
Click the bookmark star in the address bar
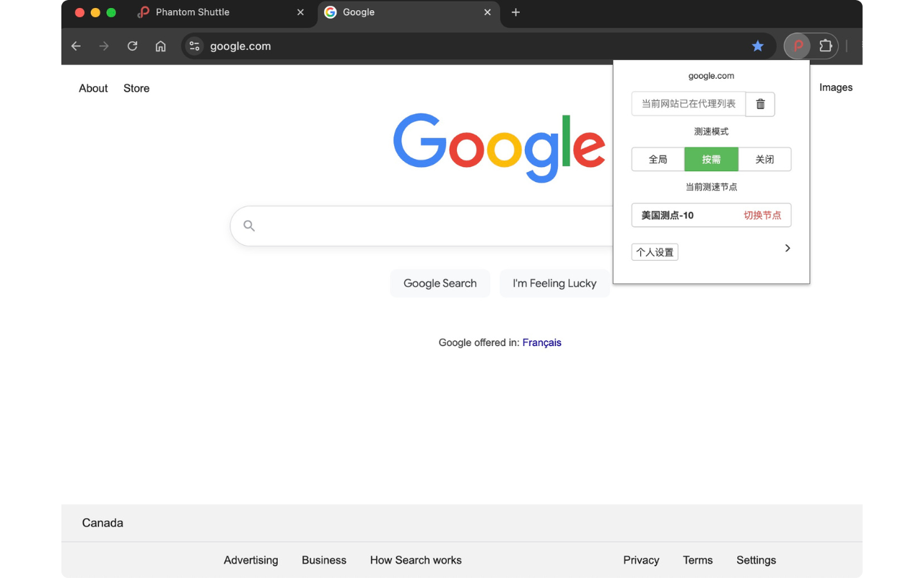point(758,46)
